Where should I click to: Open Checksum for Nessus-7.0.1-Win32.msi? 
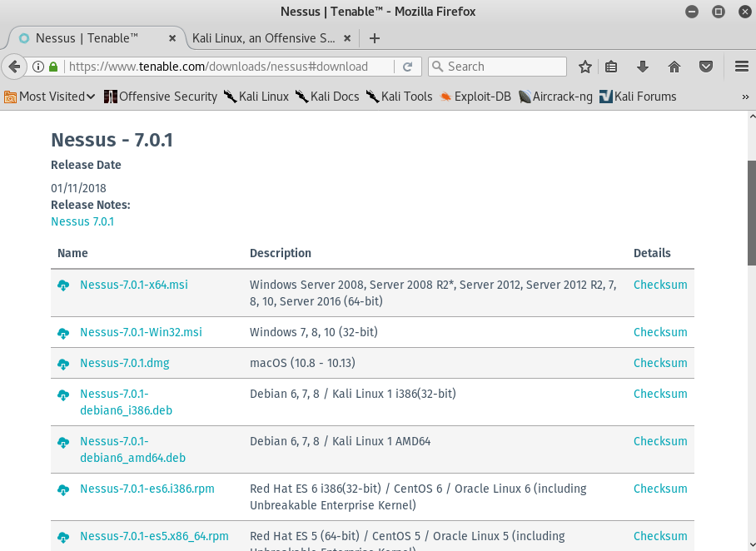[x=660, y=332]
